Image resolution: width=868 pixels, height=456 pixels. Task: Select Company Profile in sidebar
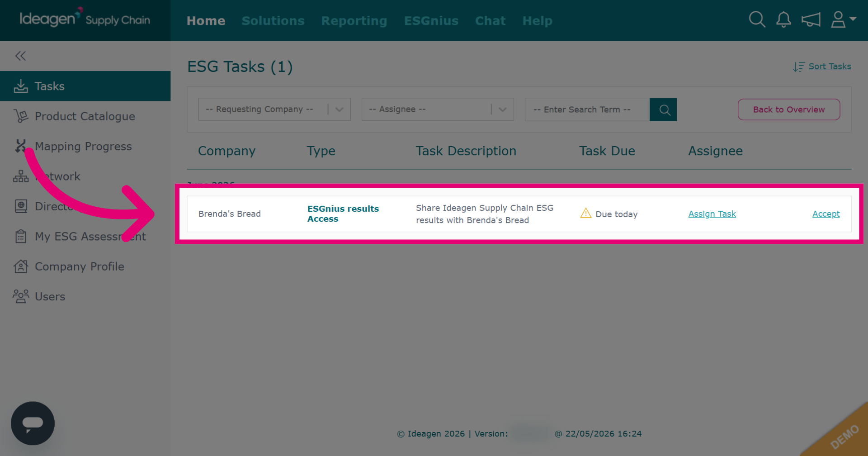coord(85,266)
